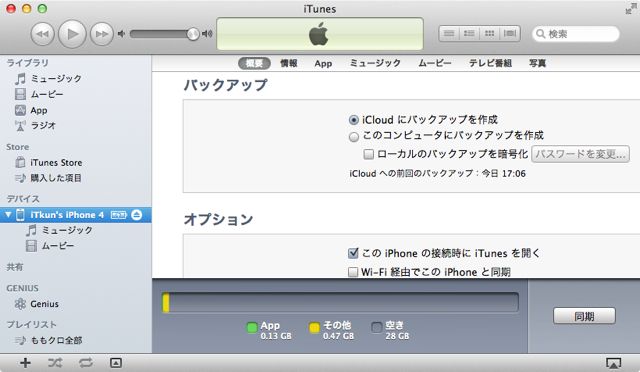Open App in the library sidebar

coord(31,110)
